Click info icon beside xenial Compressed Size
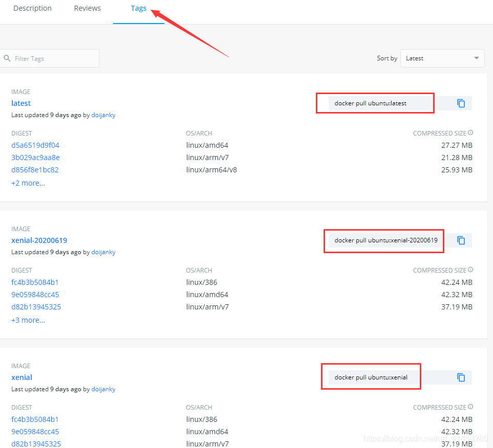 470,407
